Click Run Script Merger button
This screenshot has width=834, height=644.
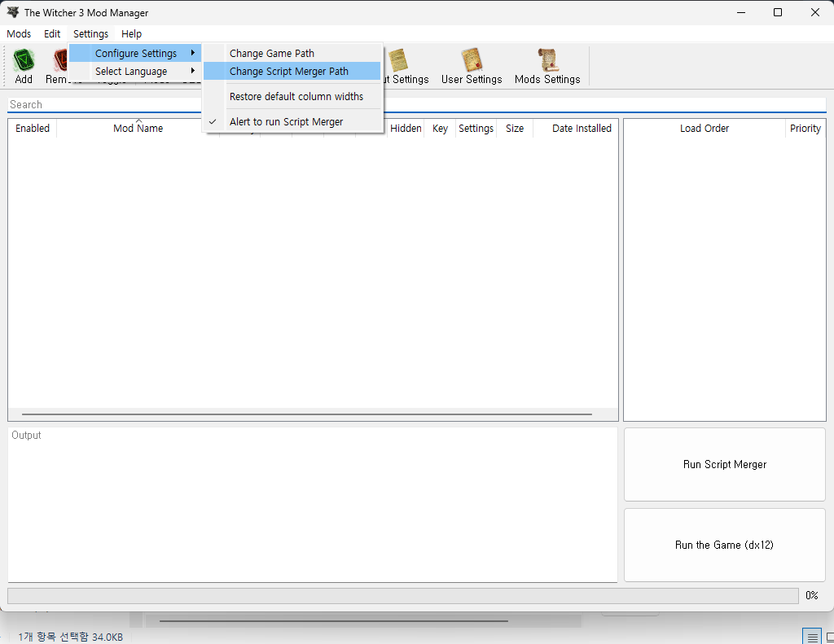click(x=724, y=464)
